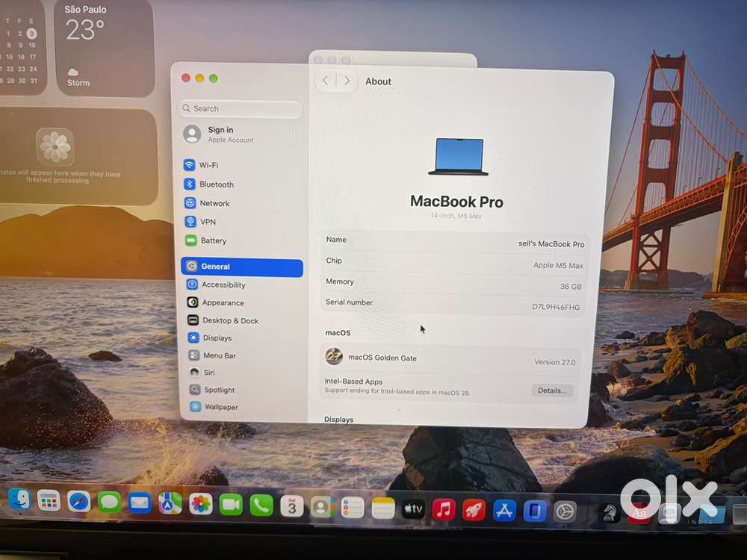This screenshot has width=747, height=560.
Task: Click the Displays section heading
Action: (x=338, y=420)
